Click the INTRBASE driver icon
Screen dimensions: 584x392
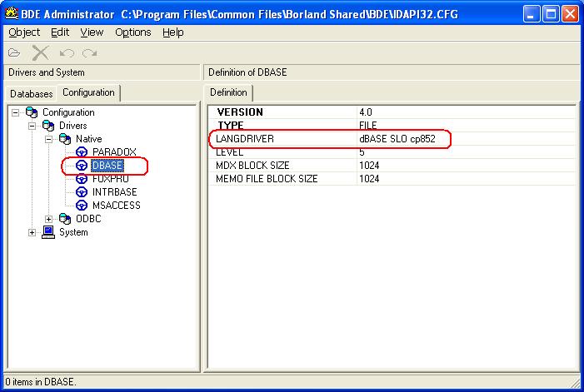82,192
